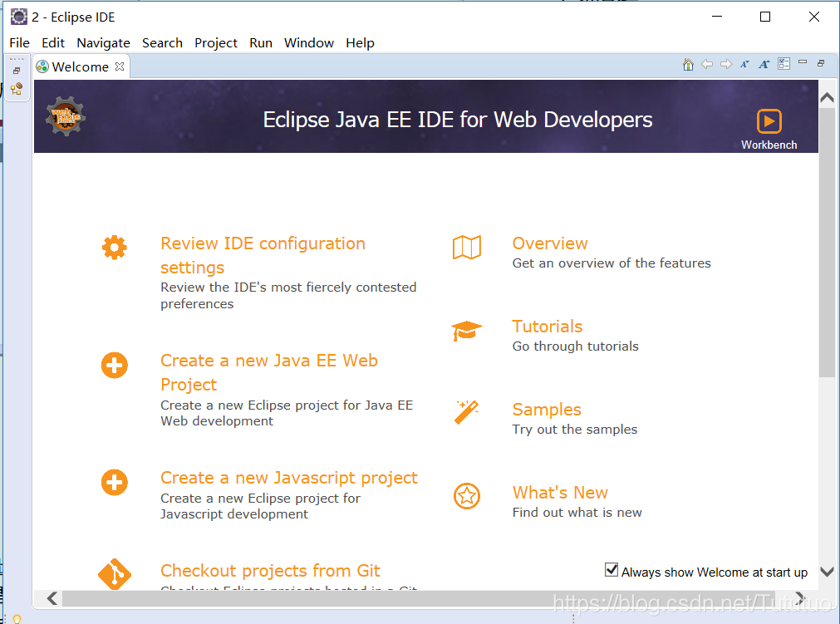Click the Tutorials graduation cap icon

(467, 331)
